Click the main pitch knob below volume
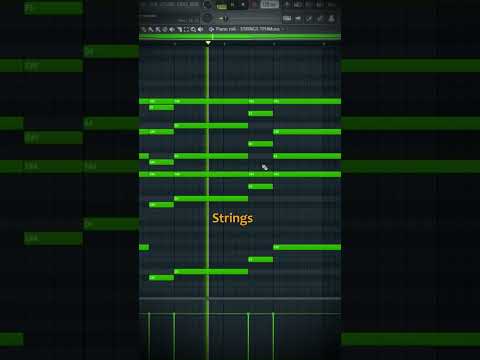The height and width of the screenshot is (360, 480). 208,18
